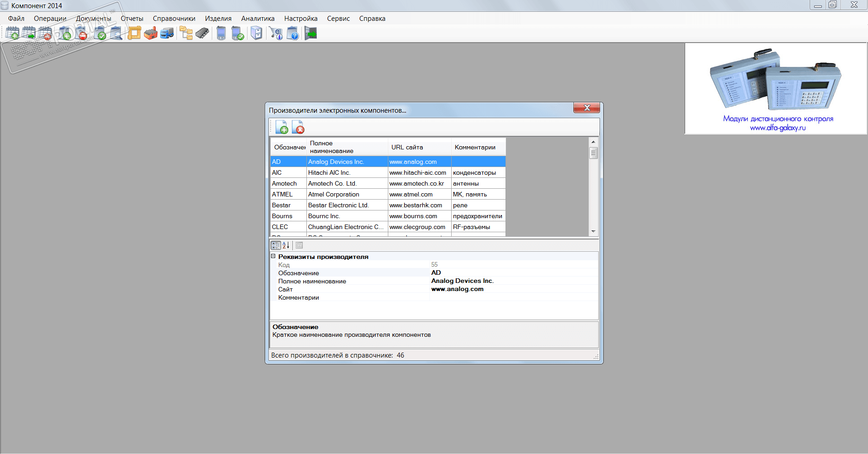Open the Отчеты menu

132,19
